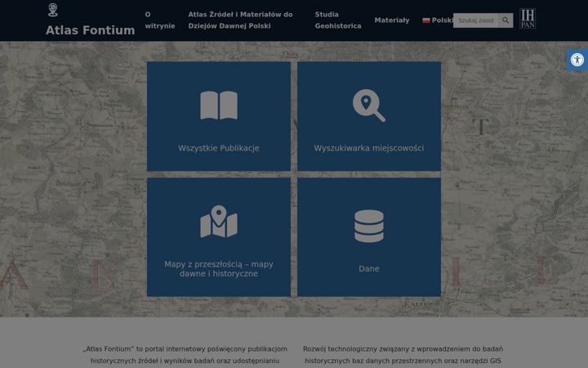588x368 pixels.
Task: Open the accessibility tools widget
Action: click(577, 60)
